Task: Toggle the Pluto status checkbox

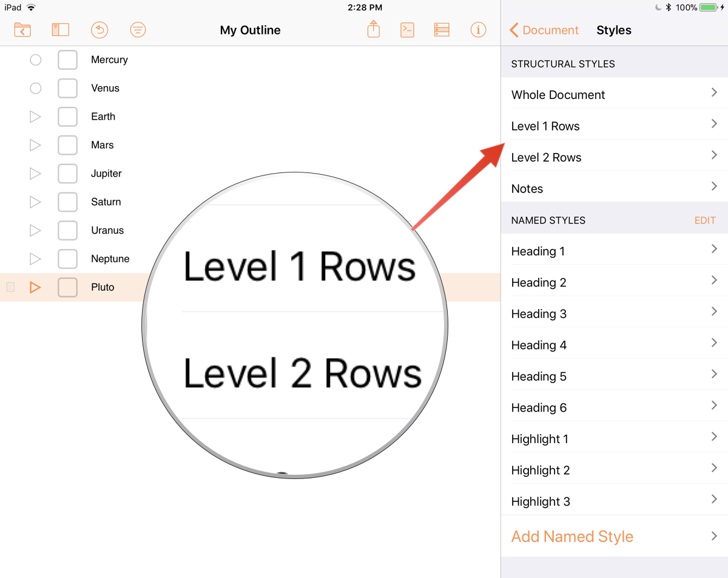Action: click(x=67, y=287)
